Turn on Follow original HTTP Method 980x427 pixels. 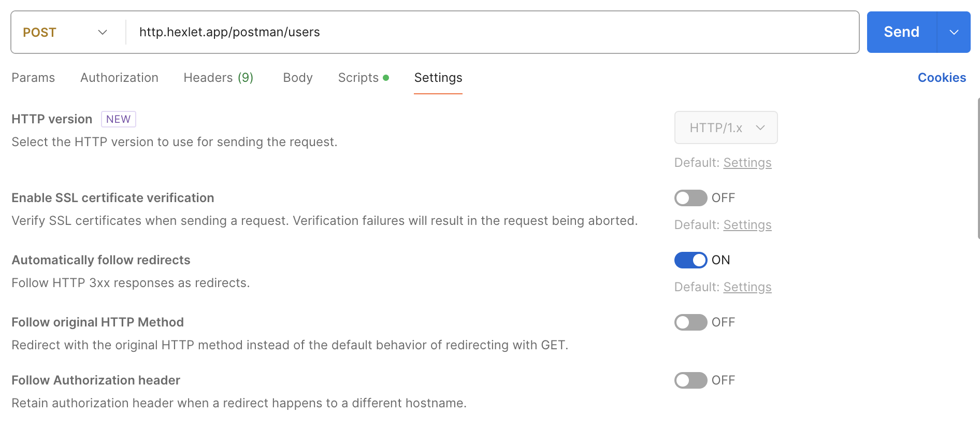click(x=690, y=322)
